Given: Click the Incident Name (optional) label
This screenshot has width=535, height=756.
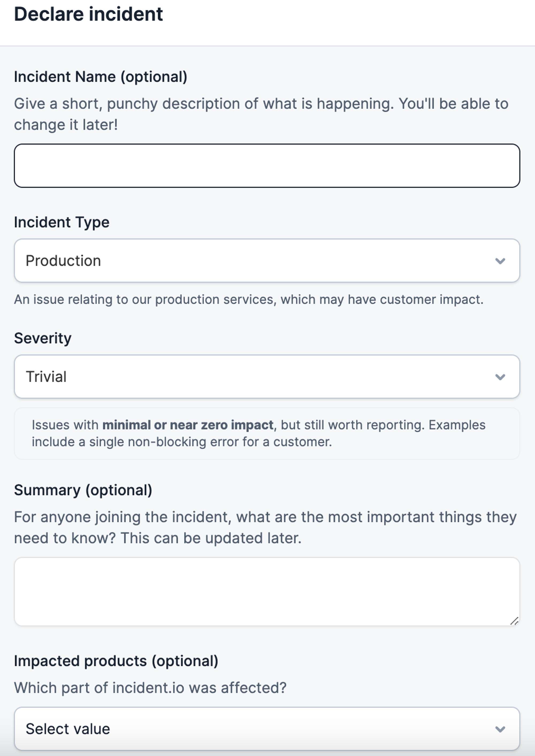Looking at the screenshot, I should [x=101, y=77].
